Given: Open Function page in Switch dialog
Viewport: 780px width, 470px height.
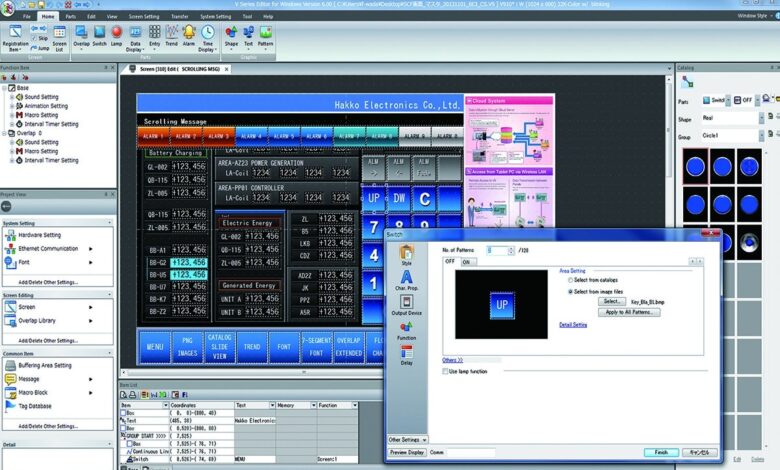Looking at the screenshot, I should 406,330.
